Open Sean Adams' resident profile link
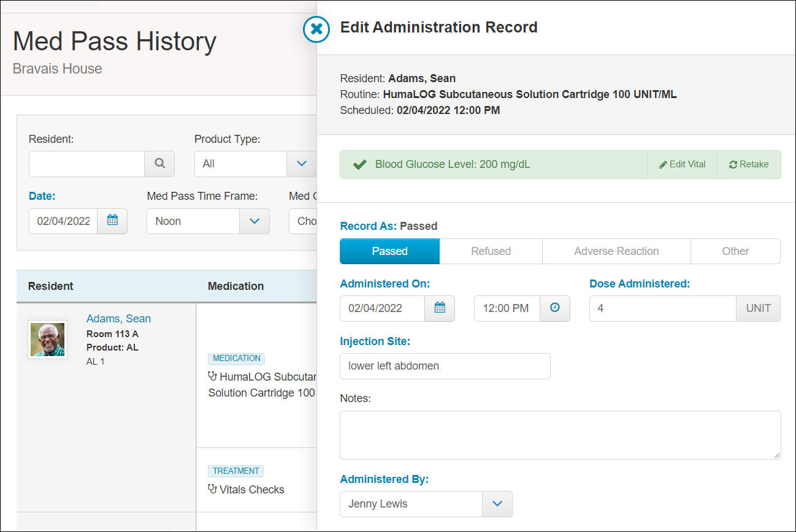The height and width of the screenshot is (532, 796). click(118, 318)
